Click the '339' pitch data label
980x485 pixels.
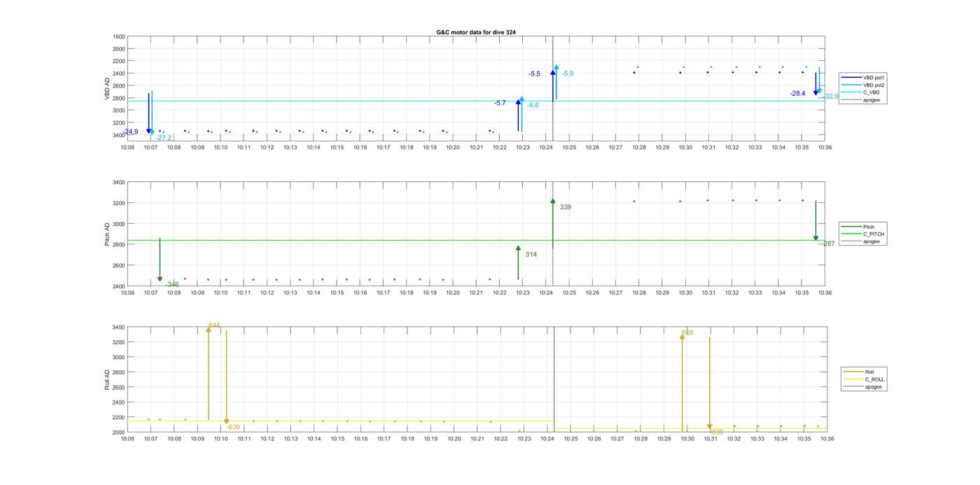click(565, 207)
